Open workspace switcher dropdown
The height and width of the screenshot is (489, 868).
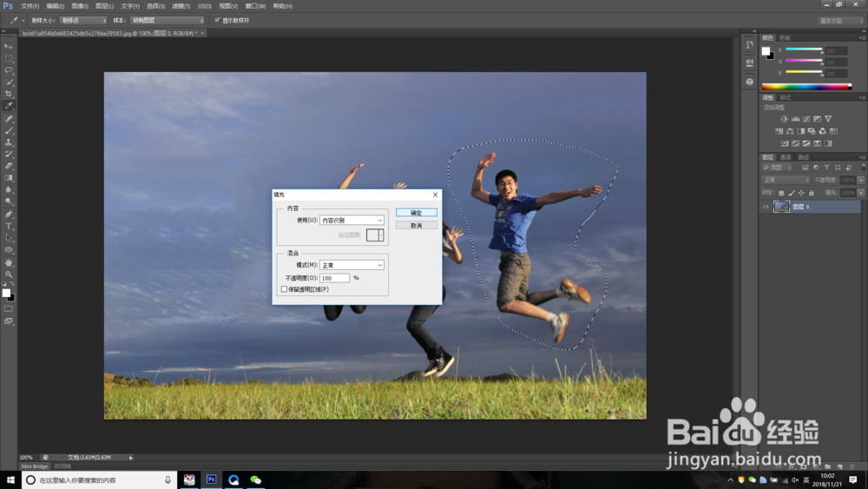pyautogui.click(x=840, y=21)
